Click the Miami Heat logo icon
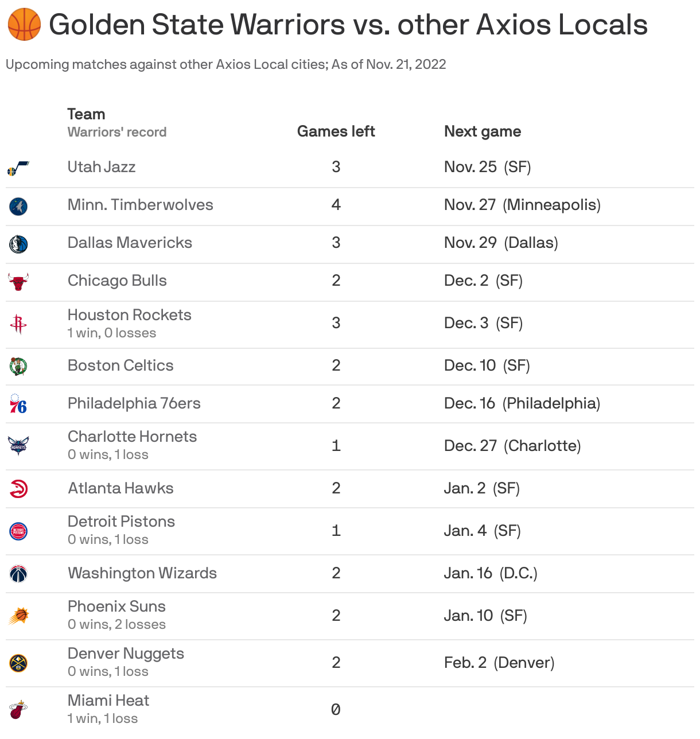This screenshot has height=739, width=700. coord(18,710)
